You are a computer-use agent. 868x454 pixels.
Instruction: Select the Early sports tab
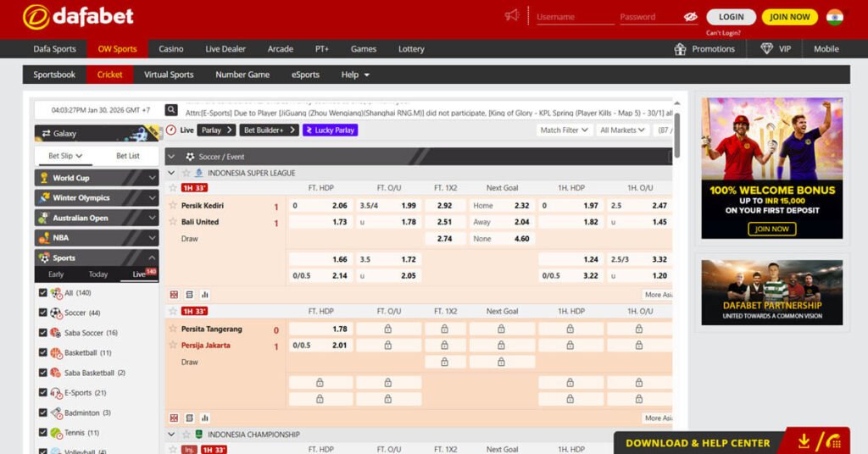(x=56, y=274)
